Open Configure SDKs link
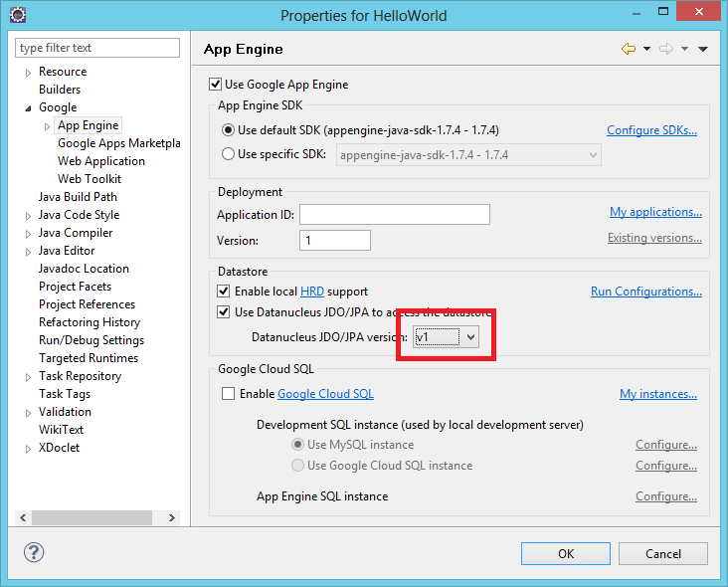The height and width of the screenshot is (587, 728). click(x=651, y=130)
